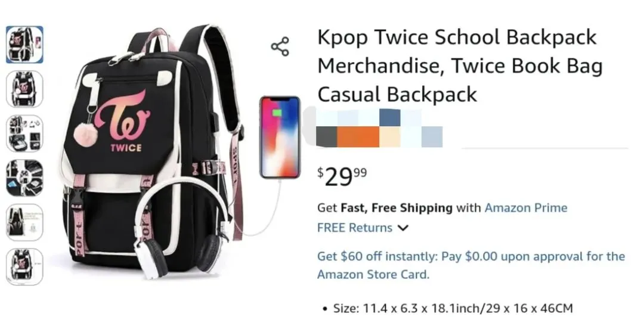
Task: Expand the FREE Returns chevron
Action: pos(403,228)
